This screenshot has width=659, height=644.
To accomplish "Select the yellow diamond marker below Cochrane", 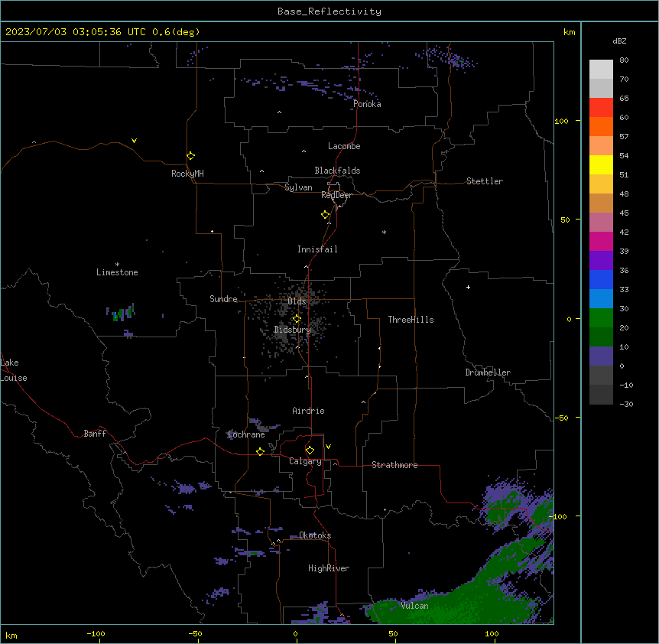I will [x=260, y=451].
